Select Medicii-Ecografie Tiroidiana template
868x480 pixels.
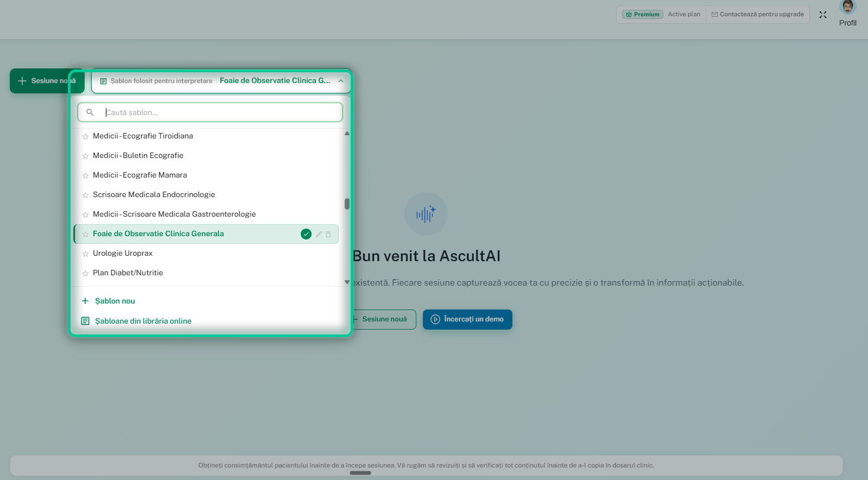pyautogui.click(x=143, y=136)
